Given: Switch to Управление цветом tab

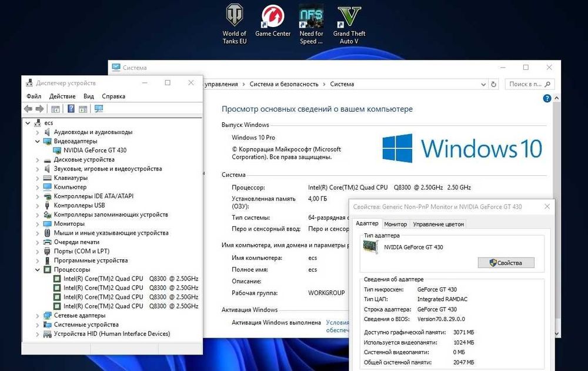Looking at the screenshot, I should [x=439, y=225].
